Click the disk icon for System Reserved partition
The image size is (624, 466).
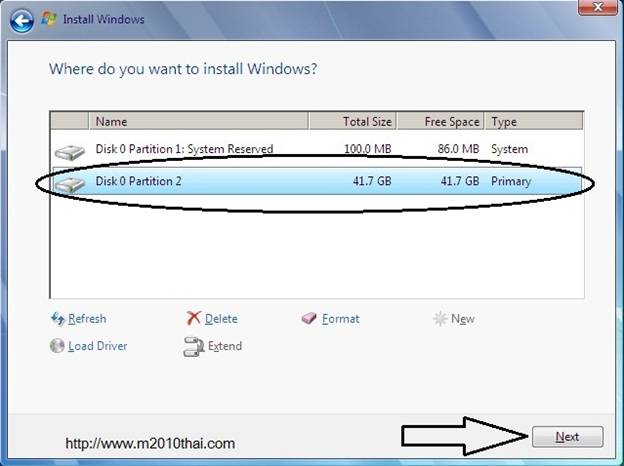click(70, 152)
